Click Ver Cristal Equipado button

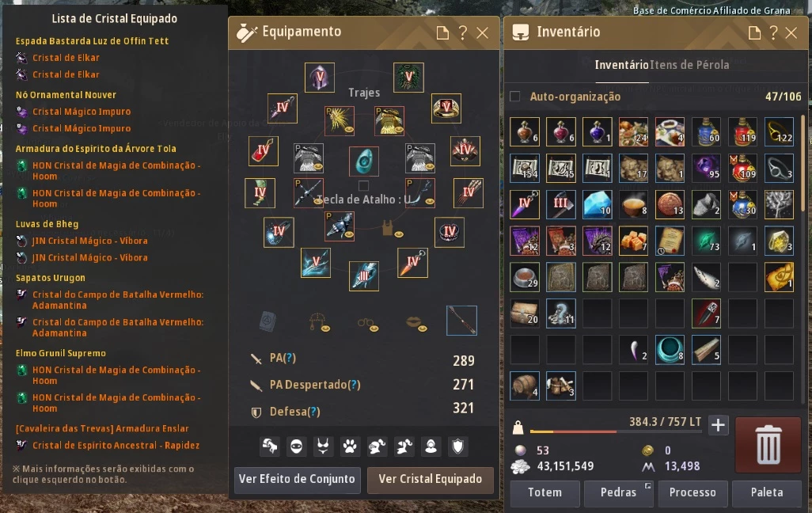[x=431, y=479]
